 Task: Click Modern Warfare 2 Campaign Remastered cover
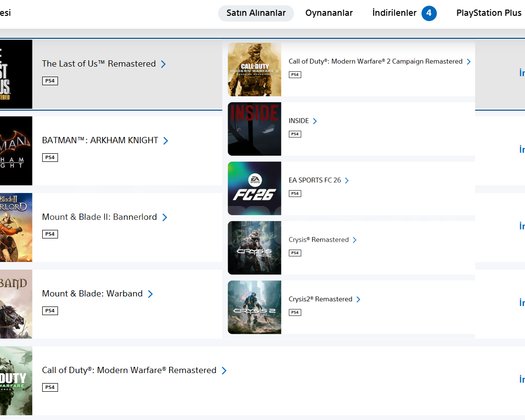[x=254, y=69]
